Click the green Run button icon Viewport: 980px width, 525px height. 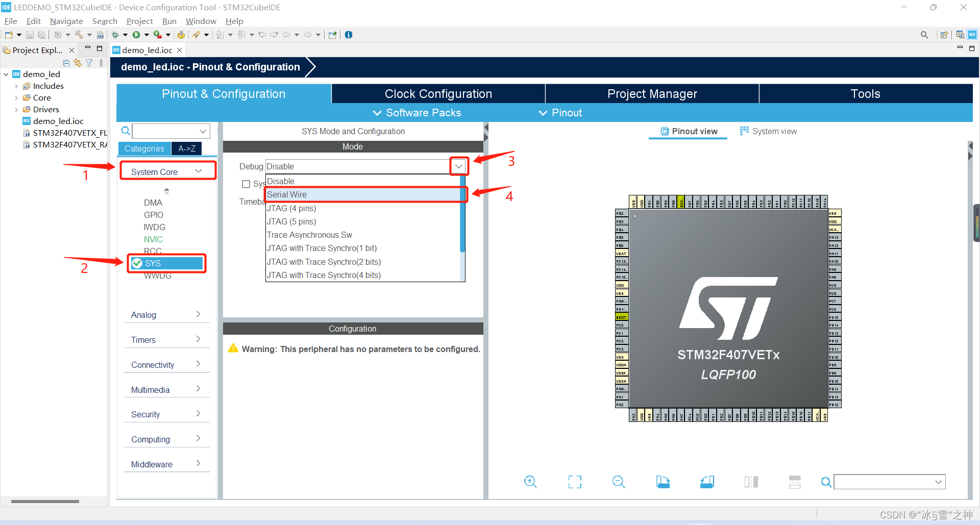(136, 35)
